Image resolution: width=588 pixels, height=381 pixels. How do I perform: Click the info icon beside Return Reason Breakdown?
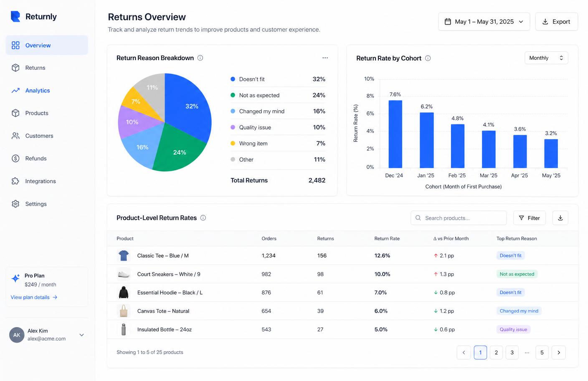200,58
